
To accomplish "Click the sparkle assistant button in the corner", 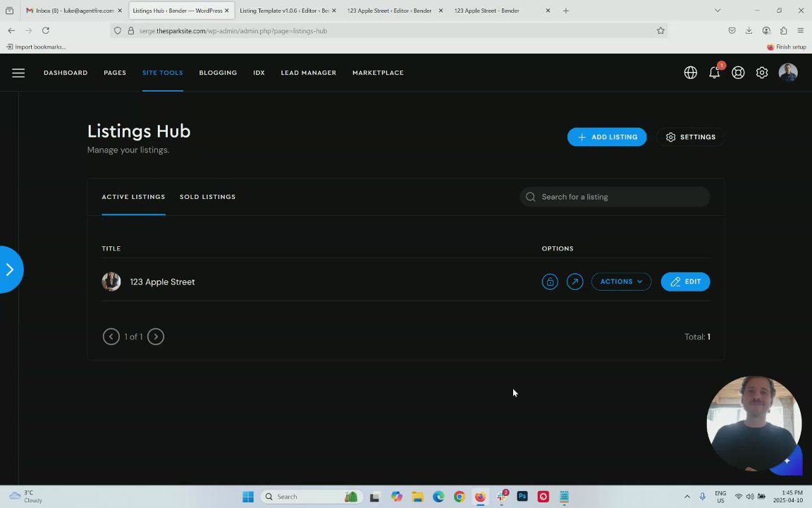I will (x=787, y=461).
